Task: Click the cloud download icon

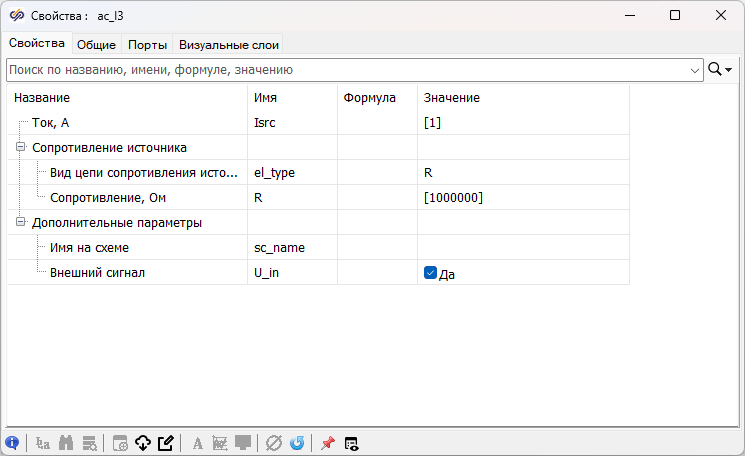Action: pos(143,443)
